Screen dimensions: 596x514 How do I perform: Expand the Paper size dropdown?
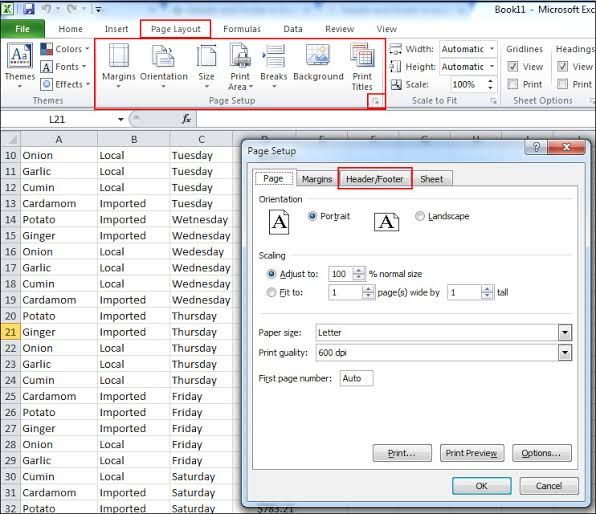click(565, 333)
